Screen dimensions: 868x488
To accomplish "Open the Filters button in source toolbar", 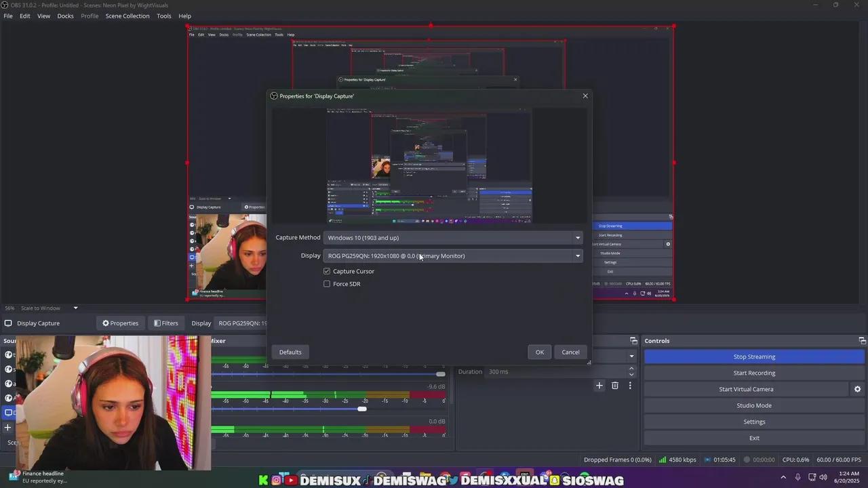I will tap(165, 323).
